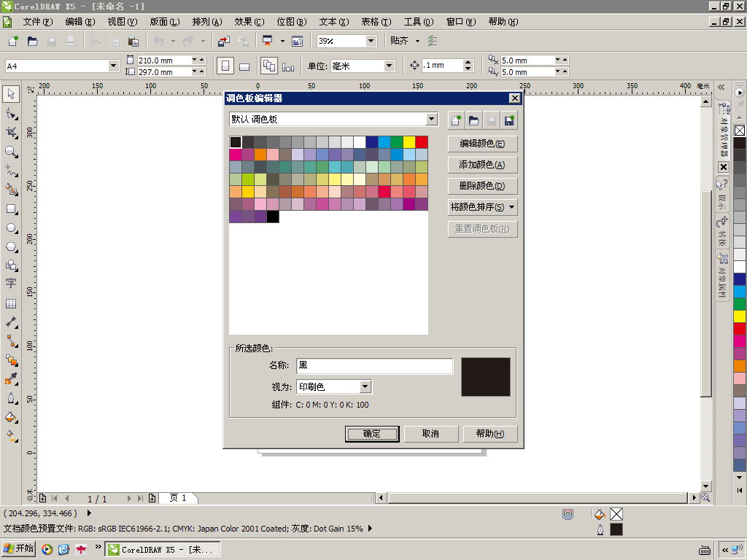This screenshot has height=560, width=747.
Task: Open the A4 page size dropdown
Action: click(x=113, y=66)
